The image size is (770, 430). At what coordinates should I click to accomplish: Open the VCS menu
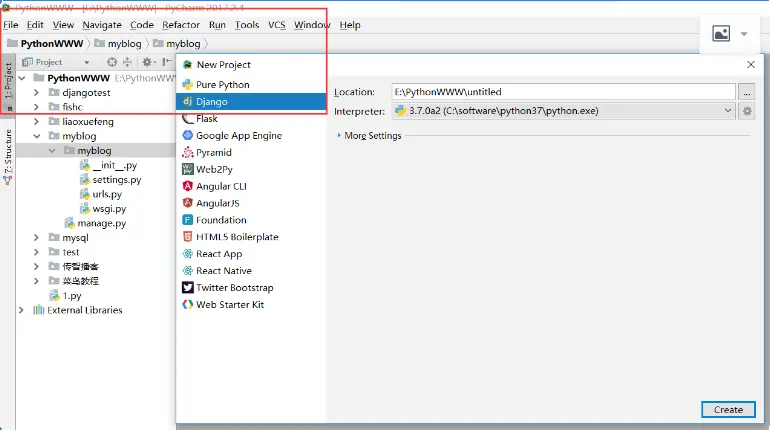tap(276, 25)
